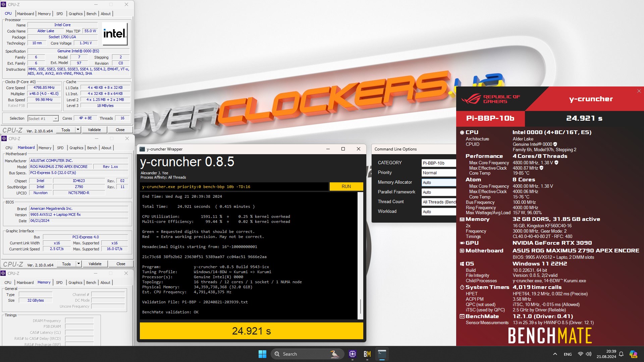Open Thread Count dropdown
Viewport: 644px width, 362px height.
click(x=439, y=202)
